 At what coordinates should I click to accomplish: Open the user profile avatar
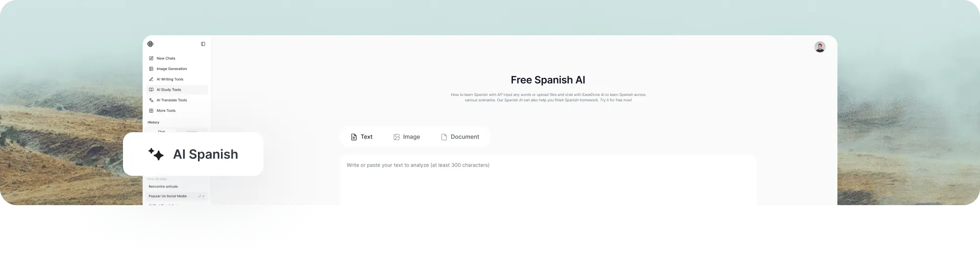(x=820, y=47)
